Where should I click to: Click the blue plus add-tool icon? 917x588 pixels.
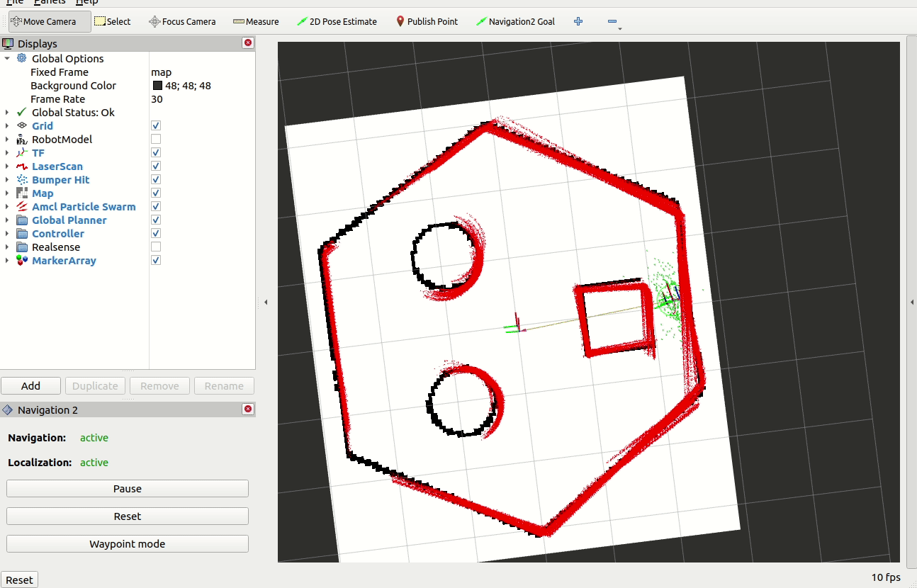point(578,21)
